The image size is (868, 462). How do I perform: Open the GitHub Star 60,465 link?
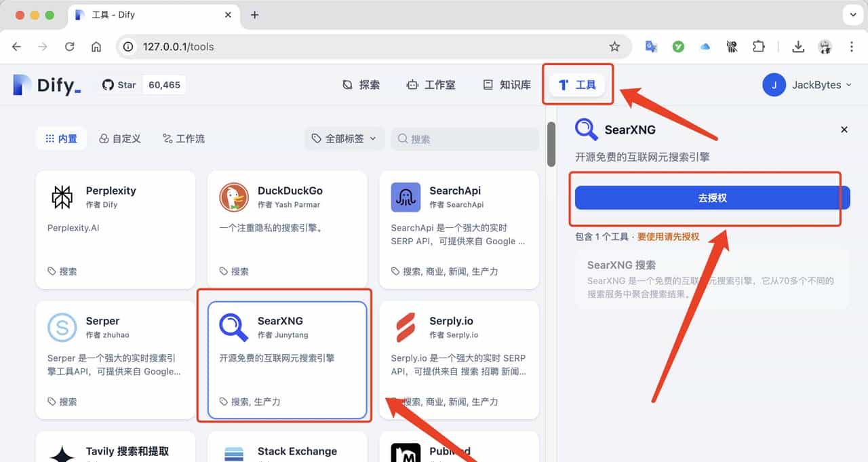coord(142,84)
